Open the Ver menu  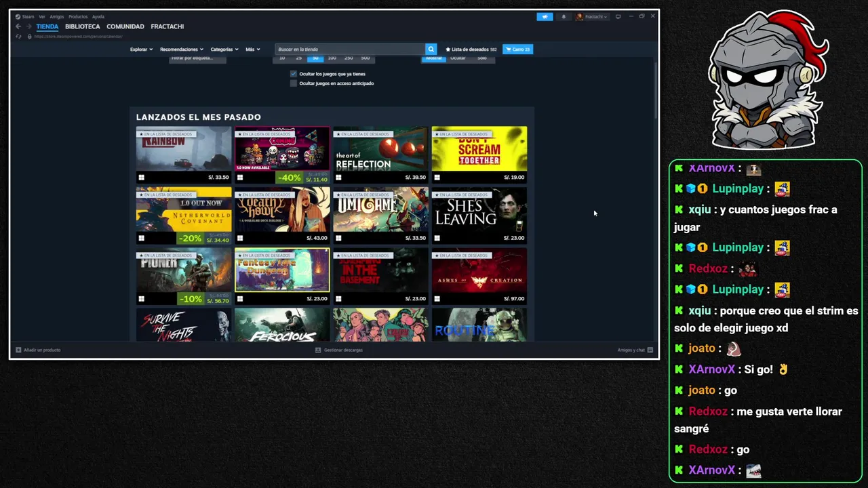[x=42, y=16]
